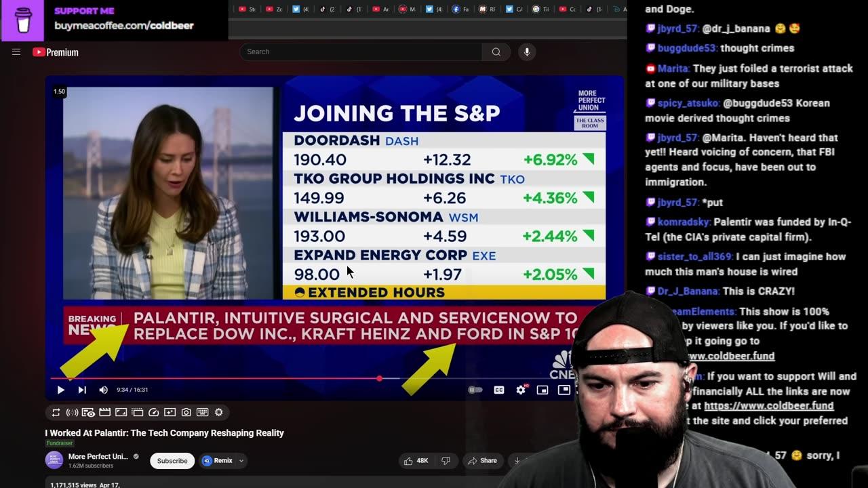Click video title 'I Worked At Palantir'

[164, 433]
